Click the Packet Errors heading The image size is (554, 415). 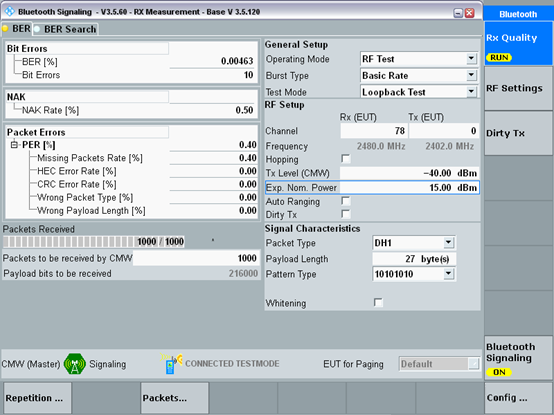[x=36, y=132]
